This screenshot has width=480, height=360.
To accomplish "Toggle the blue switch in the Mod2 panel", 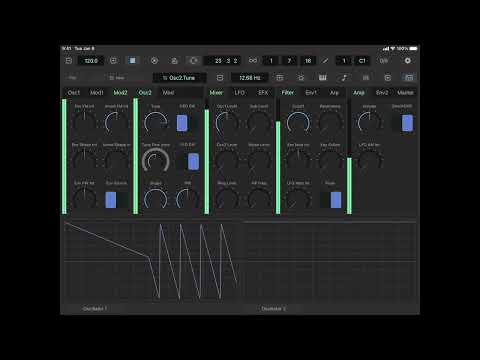I will point(116,200).
